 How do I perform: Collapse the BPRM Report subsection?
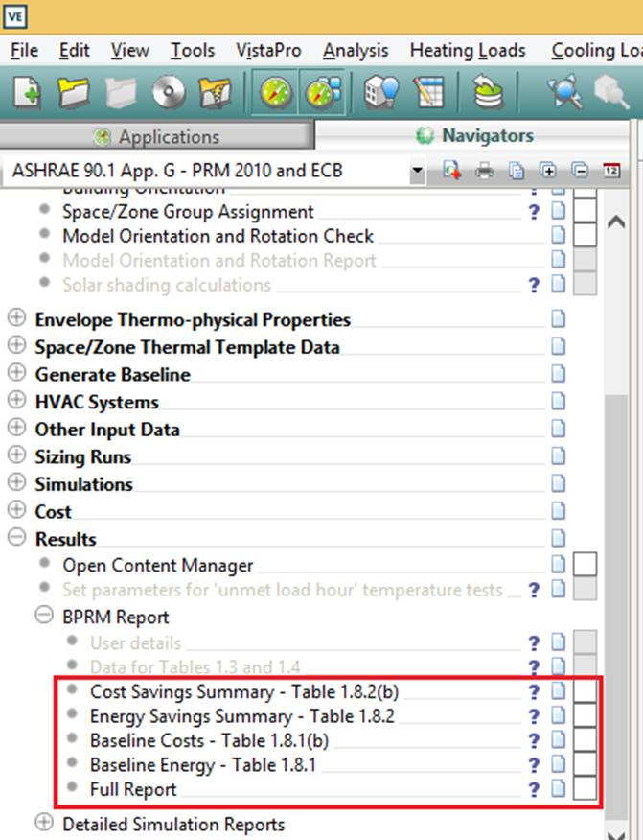[x=44, y=615]
